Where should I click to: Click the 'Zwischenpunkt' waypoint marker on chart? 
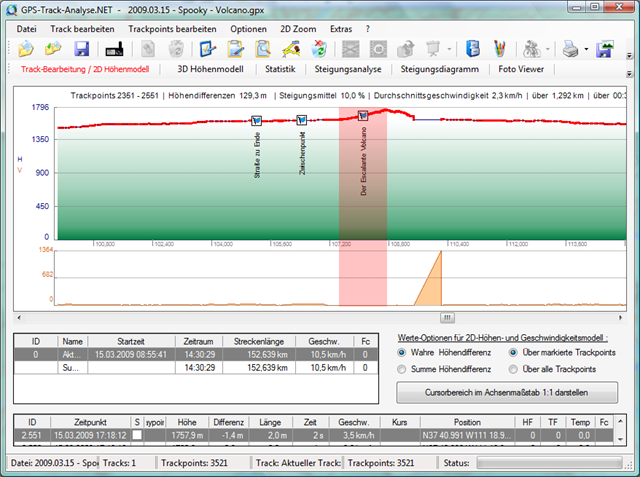pyautogui.click(x=302, y=119)
